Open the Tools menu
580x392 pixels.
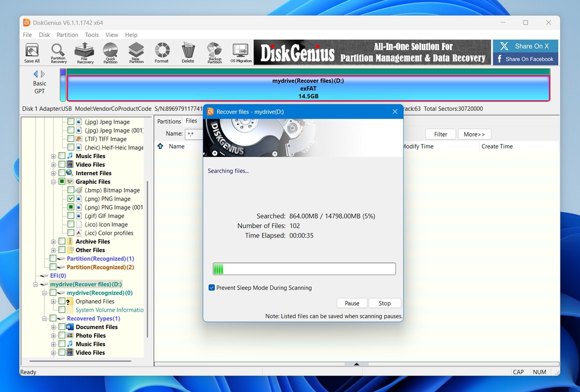click(92, 35)
